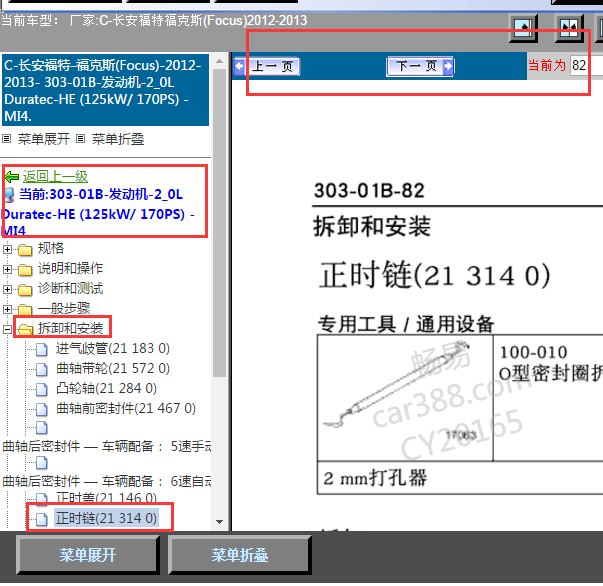The width and height of the screenshot is (603, 586).
Task: Click tree scrollbar up arrow
Action: [x=220, y=61]
